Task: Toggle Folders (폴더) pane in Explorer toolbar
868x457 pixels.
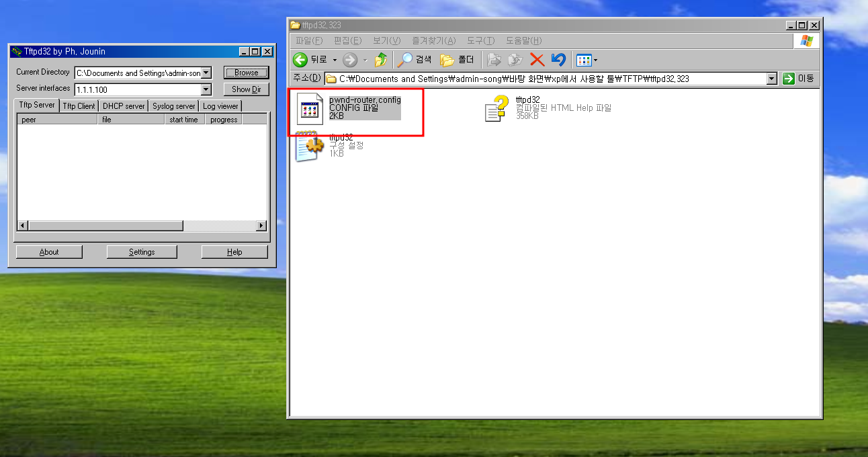Action: [458, 60]
